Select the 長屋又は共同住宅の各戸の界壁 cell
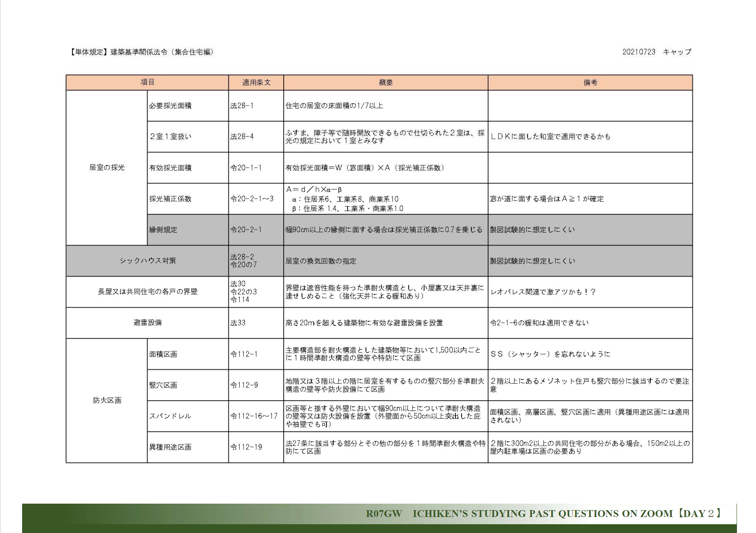 [147, 292]
